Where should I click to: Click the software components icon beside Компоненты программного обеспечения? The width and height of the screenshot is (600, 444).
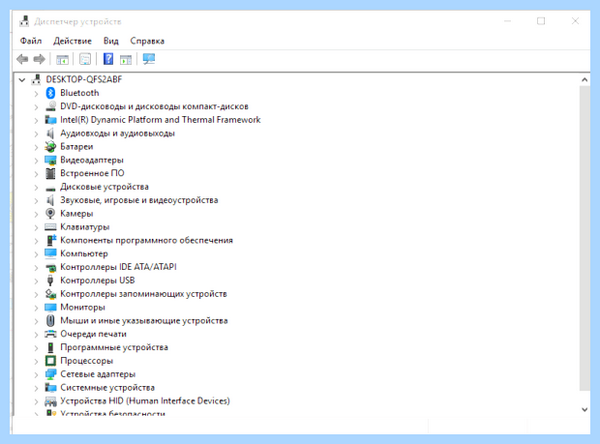tap(51, 240)
